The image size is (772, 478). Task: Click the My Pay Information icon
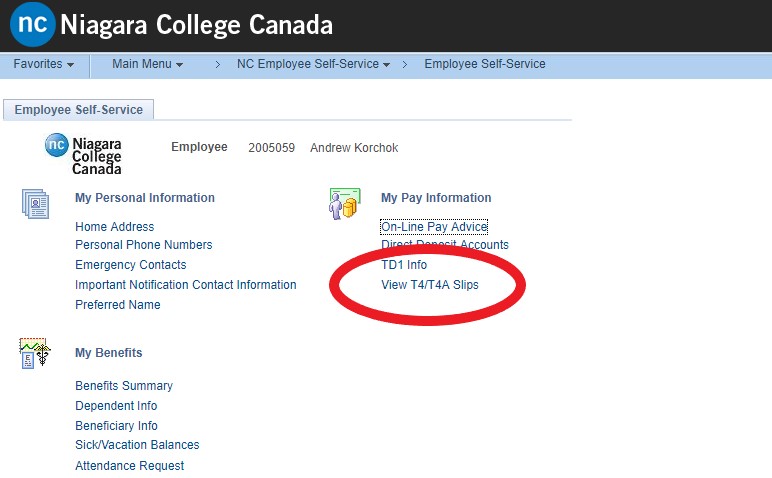[x=344, y=203]
